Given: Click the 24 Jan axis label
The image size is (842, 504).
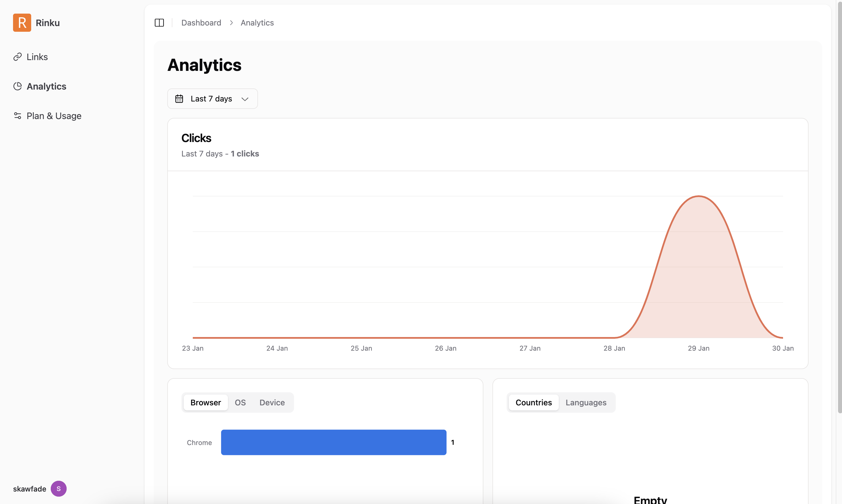Looking at the screenshot, I should [x=277, y=348].
